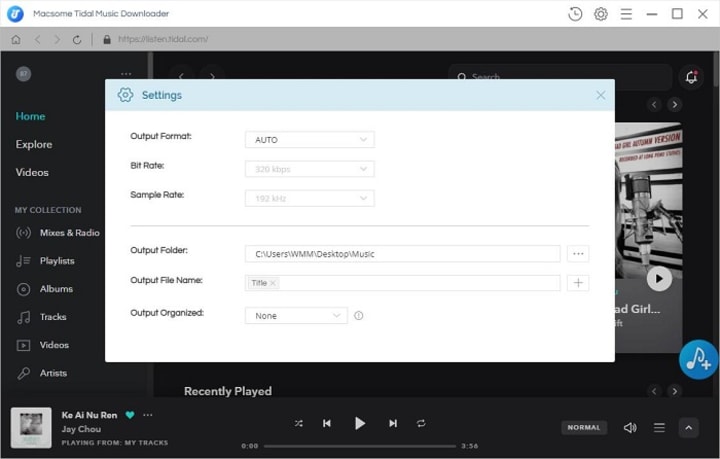This screenshot has width=720, height=459.
Task: Open Albums in My Collection
Action: tap(56, 289)
